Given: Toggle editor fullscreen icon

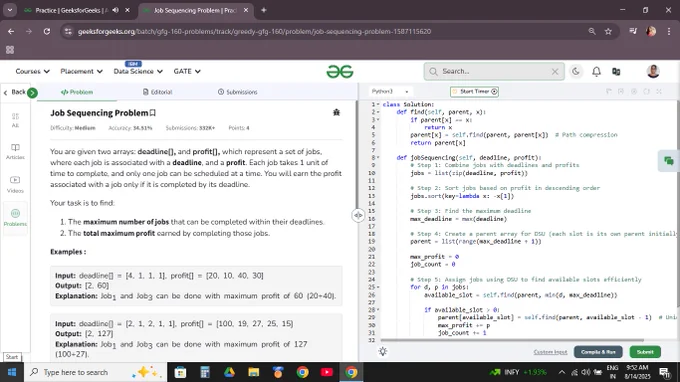Looking at the screenshot, I should (x=659, y=91).
